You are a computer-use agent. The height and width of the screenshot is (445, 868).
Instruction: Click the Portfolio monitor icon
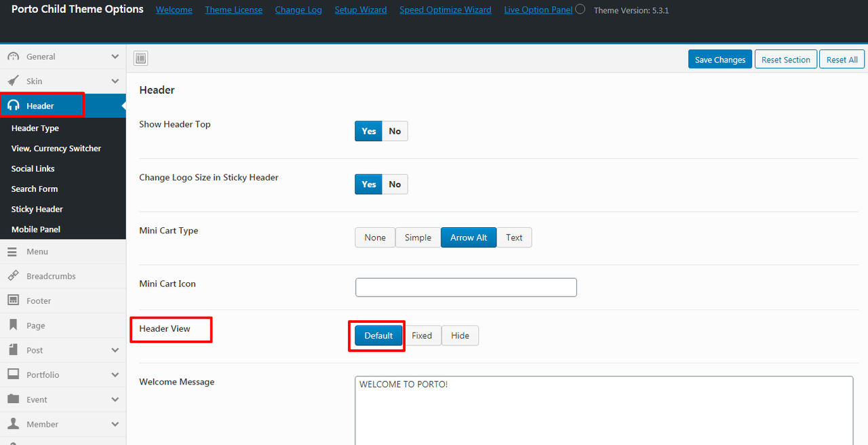click(13, 374)
